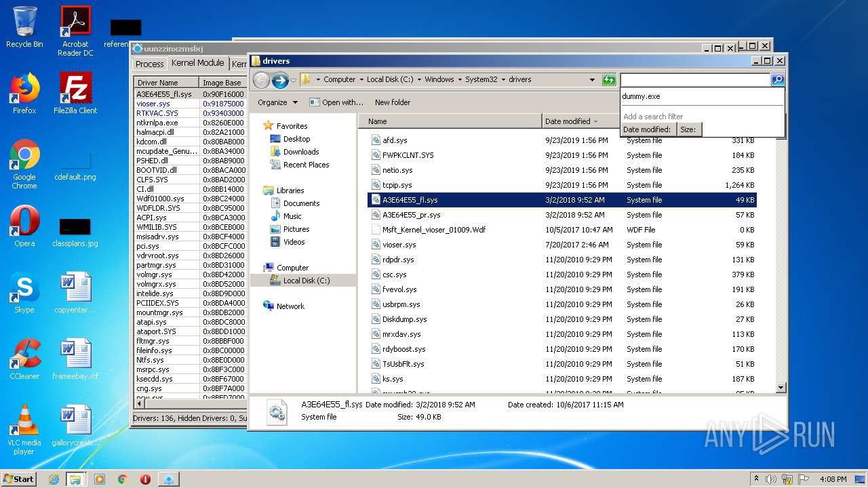
Task: Click Open with... toolbar button
Action: click(x=336, y=102)
